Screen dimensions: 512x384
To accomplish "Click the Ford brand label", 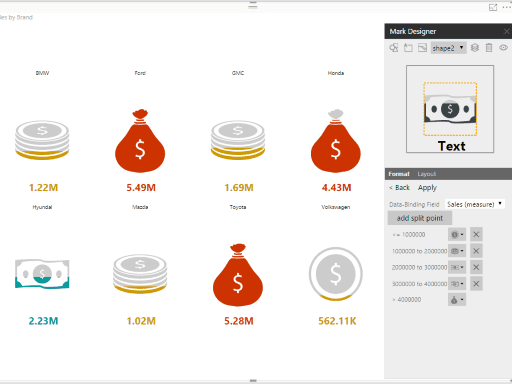I will tap(140, 73).
